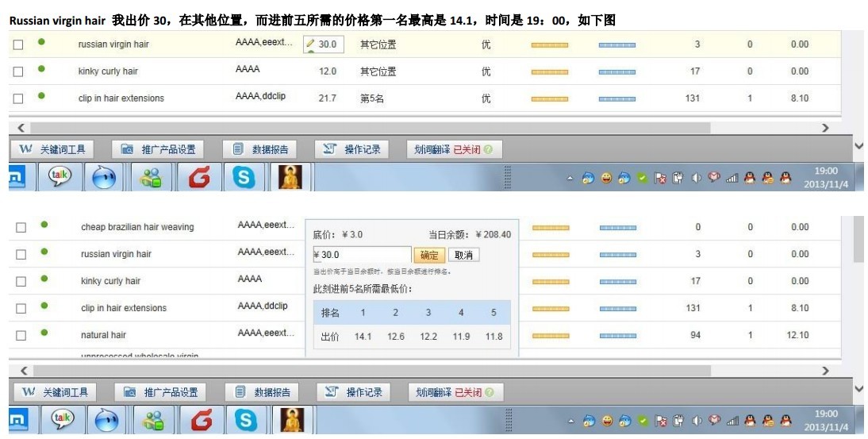The width and height of the screenshot is (868, 439).
Task: Open 操作记录 in the upper screenshot
Action: (352, 149)
